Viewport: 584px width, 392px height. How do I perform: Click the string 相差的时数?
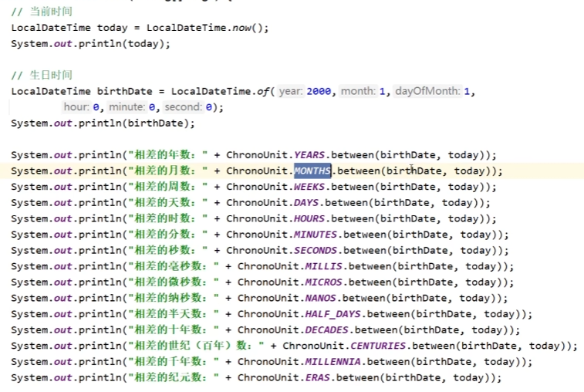pyautogui.click(x=167, y=218)
